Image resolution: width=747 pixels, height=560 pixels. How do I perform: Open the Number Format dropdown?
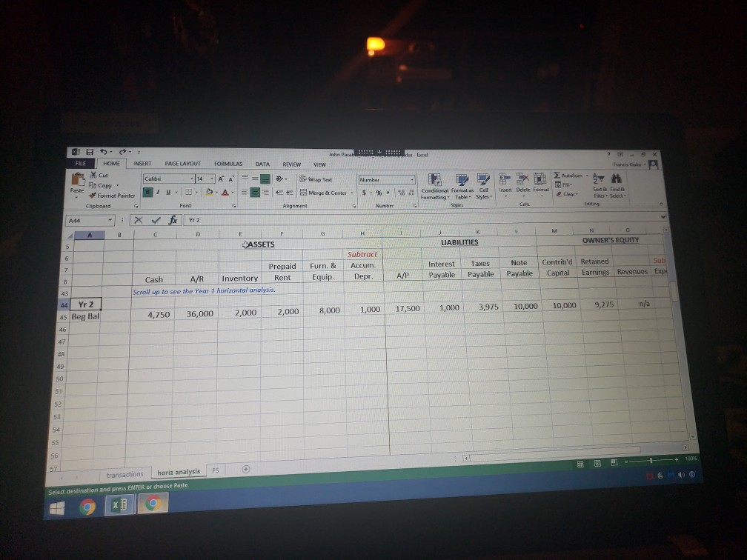click(x=412, y=179)
